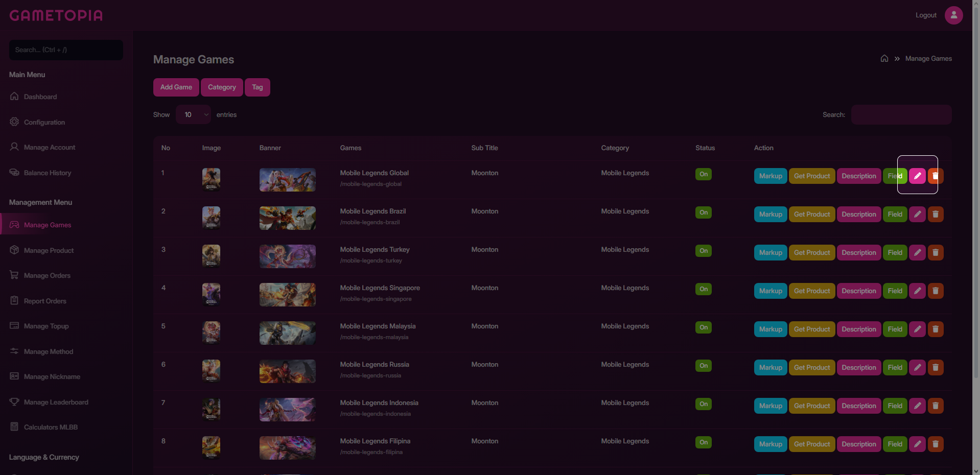Open Description for Mobile Legends Indonesia
This screenshot has height=475, width=980.
click(859, 406)
